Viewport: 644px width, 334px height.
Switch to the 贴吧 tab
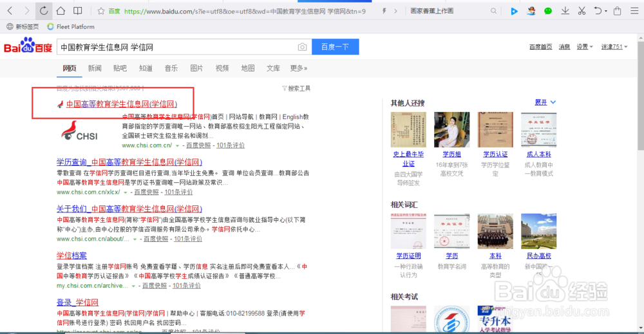point(120,68)
